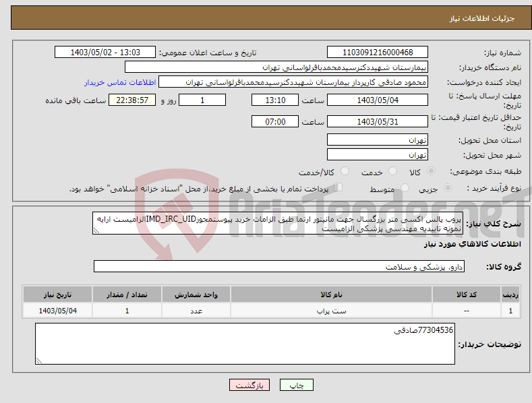Click the ست پراب item name cell
The image size is (532, 403).
click(331, 311)
